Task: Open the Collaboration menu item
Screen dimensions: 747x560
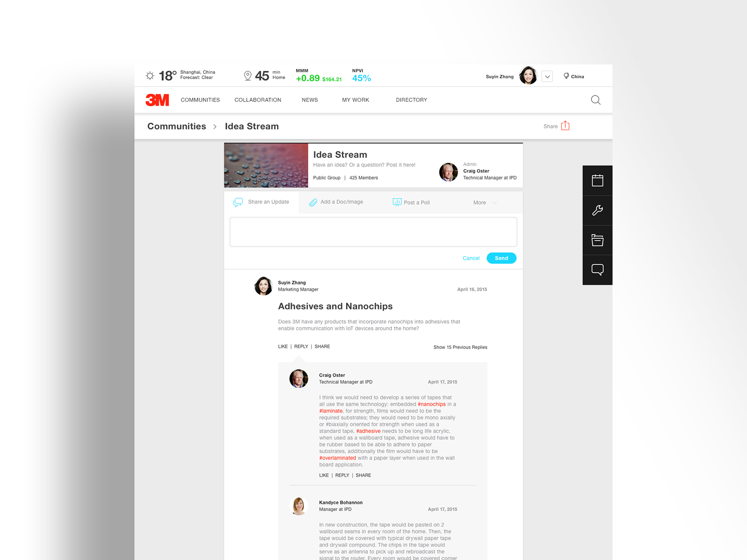Action: (x=258, y=100)
